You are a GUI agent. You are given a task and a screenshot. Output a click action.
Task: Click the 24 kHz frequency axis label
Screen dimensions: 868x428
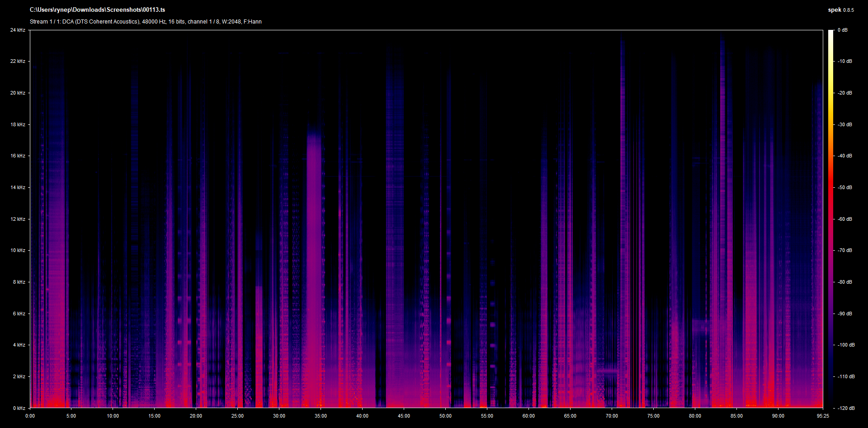point(18,30)
